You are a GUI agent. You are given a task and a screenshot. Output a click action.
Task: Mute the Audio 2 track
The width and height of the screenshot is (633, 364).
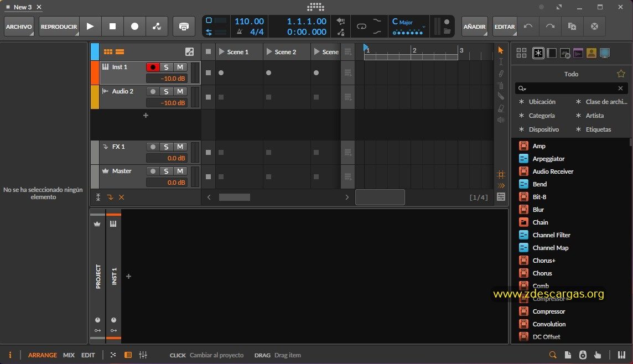click(180, 92)
